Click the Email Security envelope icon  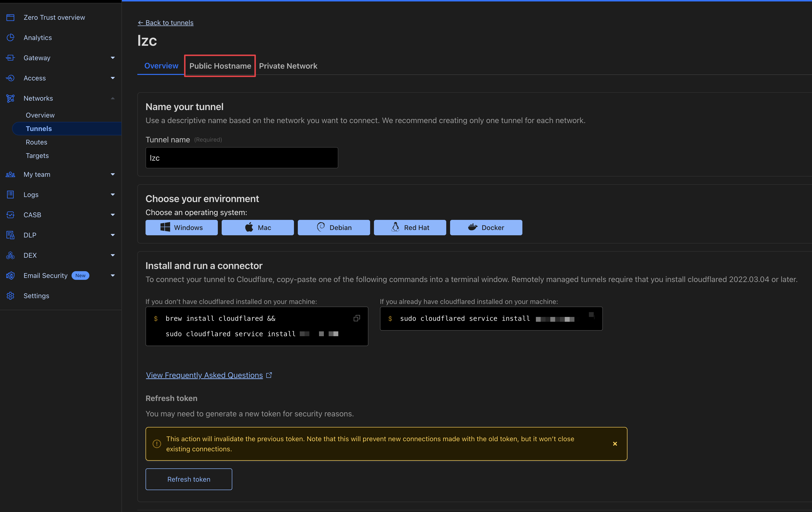[x=10, y=276]
